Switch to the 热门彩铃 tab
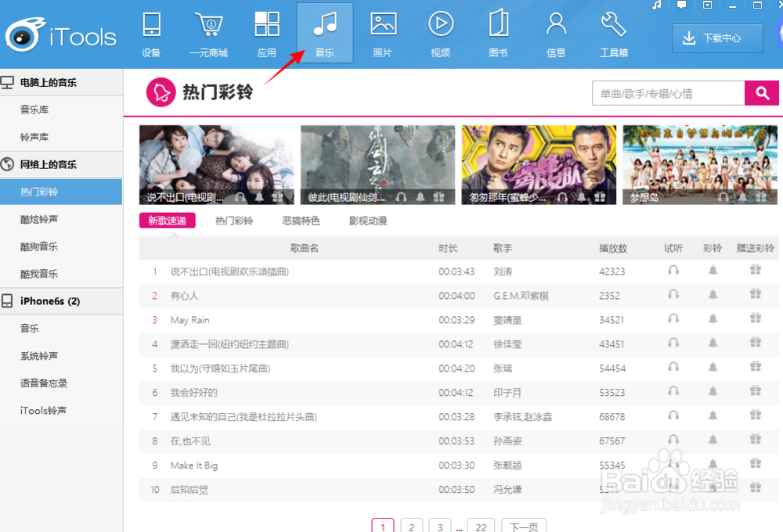Image resolution: width=783 pixels, height=532 pixels. (x=234, y=221)
